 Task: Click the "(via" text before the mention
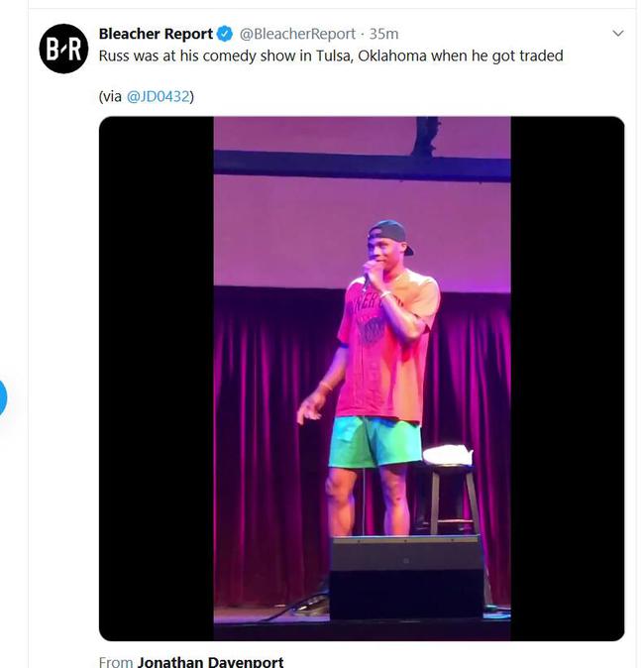(110, 96)
